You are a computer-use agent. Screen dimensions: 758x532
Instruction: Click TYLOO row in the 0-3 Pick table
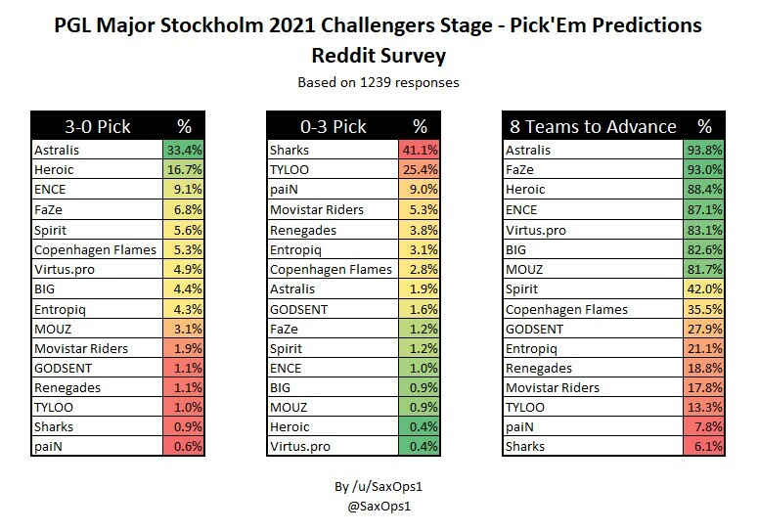[353, 169]
